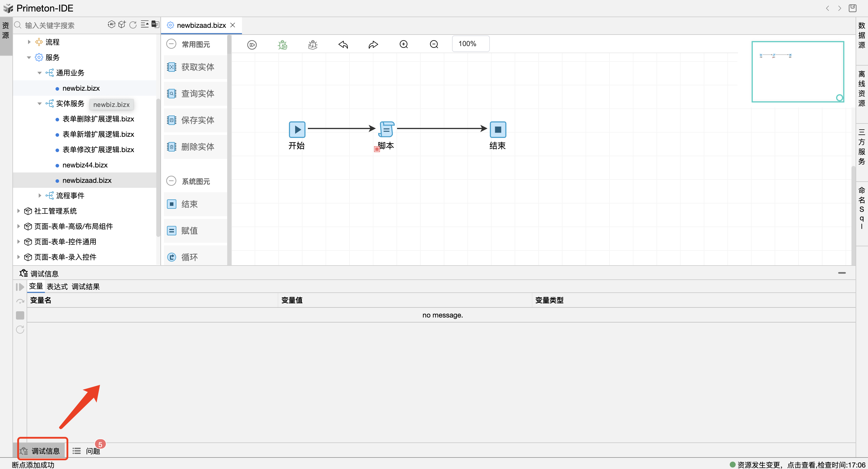The width and height of the screenshot is (868, 469).
Task: Toggle the breakpoint marker on 脚本 node
Action: pos(377,149)
